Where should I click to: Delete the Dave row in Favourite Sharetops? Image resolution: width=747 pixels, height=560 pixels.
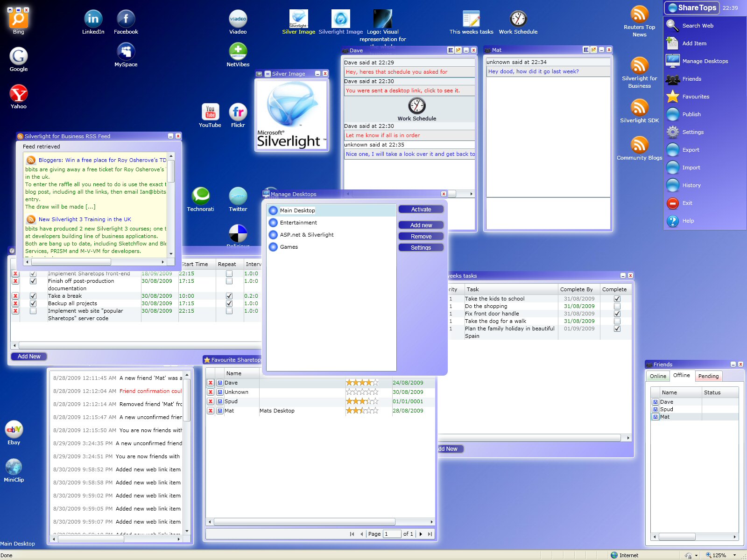click(211, 383)
